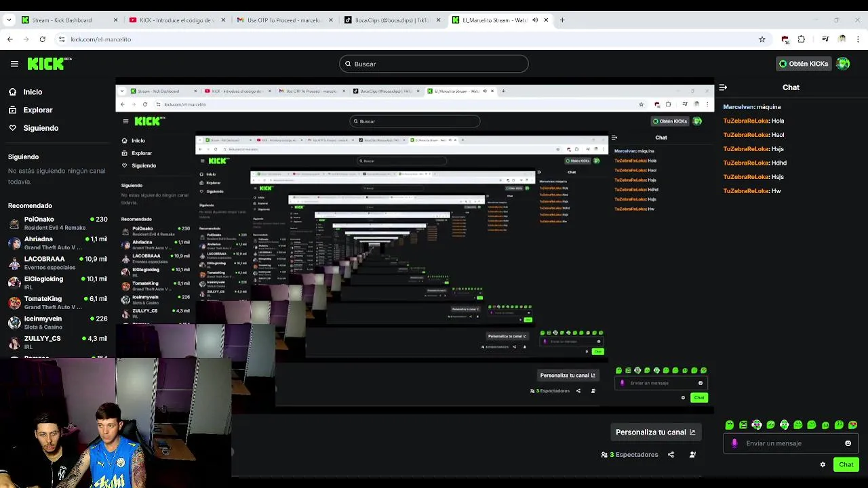This screenshot has height=488, width=868.
Task: Send message with green Chat button
Action: pos(846,464)
